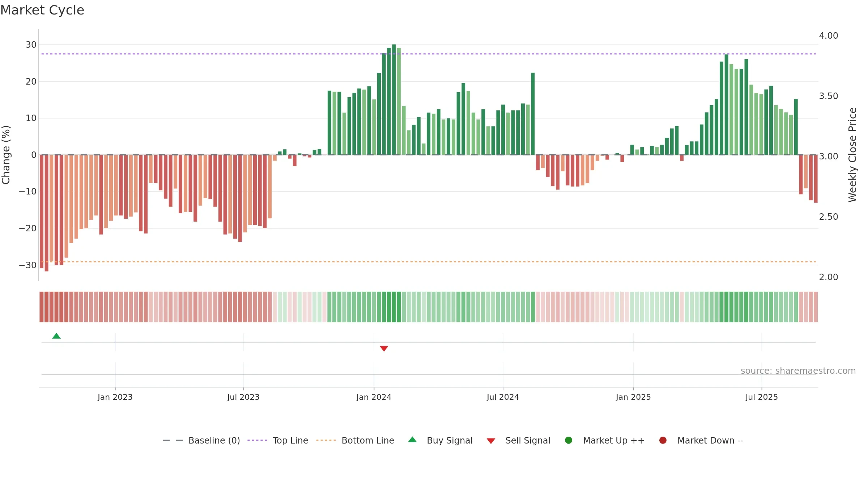
Task: Toggle the Market Up ++ legend entry
Action: (x=605, y=441)
